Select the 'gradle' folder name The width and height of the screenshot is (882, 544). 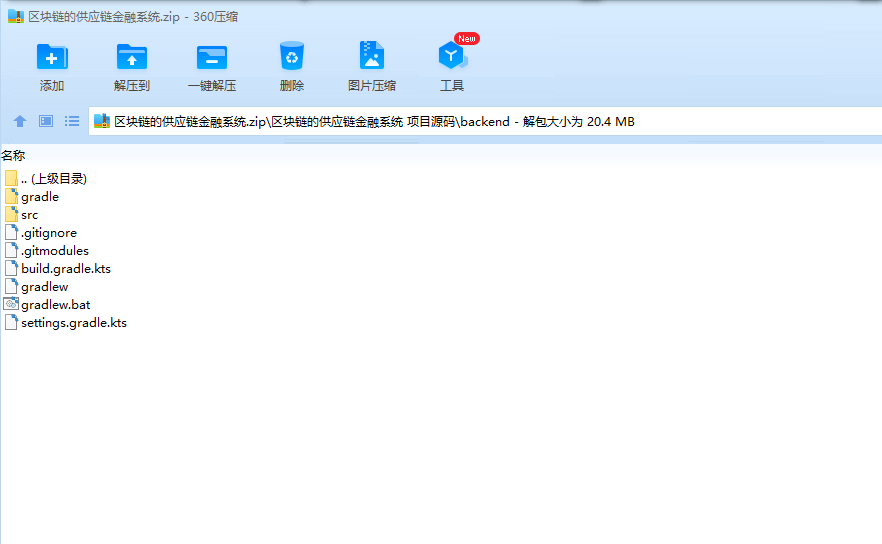pyautogui.click(x=40, y=197)
